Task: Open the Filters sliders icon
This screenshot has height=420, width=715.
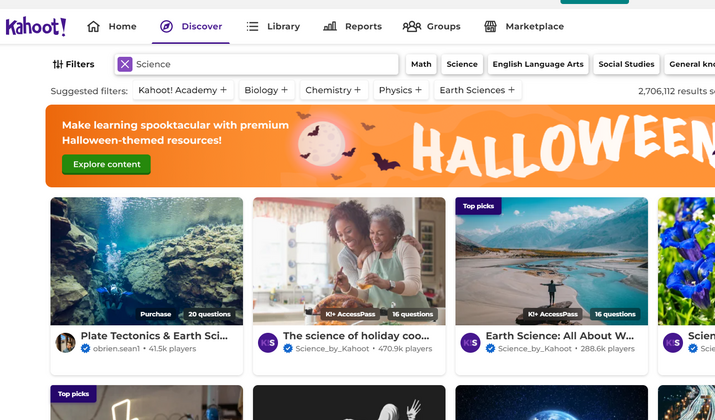Action: point(58,64)
